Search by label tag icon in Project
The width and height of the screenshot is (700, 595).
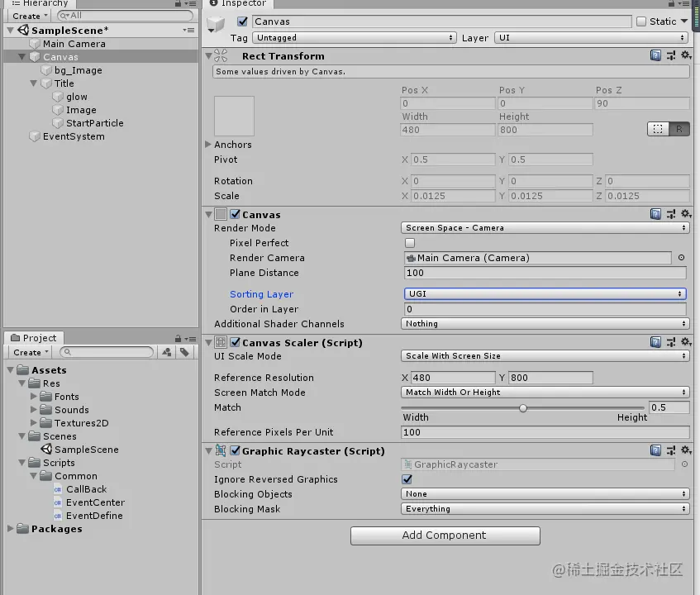(x=184, y=352)
